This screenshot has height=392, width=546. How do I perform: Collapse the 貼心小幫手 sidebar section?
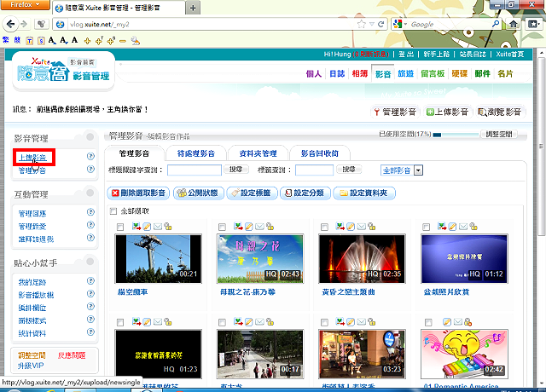click(90, 262)
